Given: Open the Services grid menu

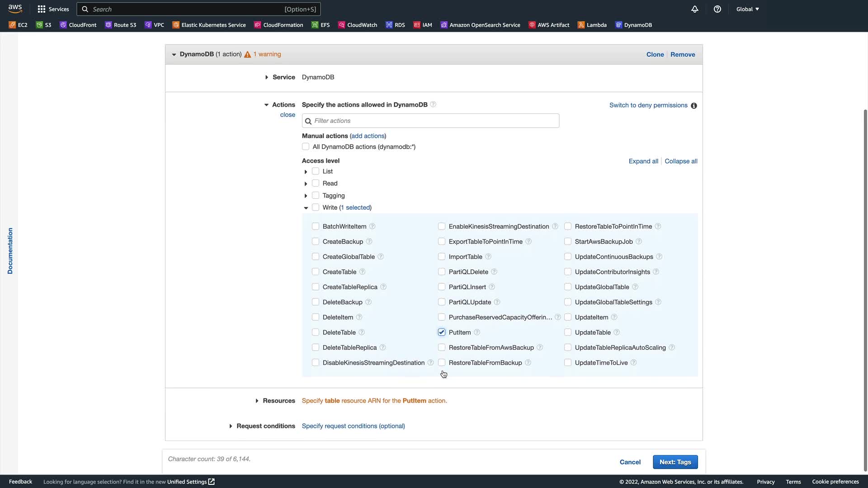Looking at the screenshot, I should [53, 9].
